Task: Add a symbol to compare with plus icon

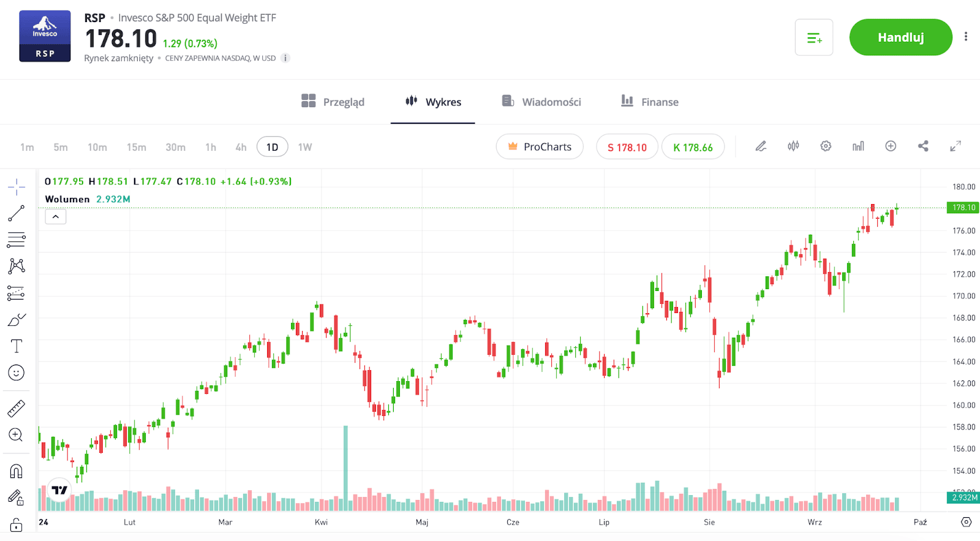Action: point(891,146)
